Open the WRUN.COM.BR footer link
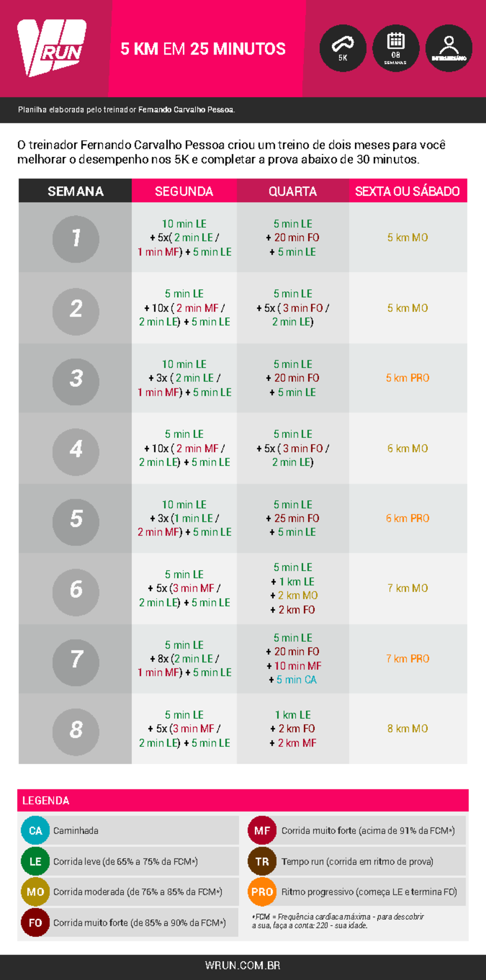The width and height of the screenshot is (486, 980). [x=243, y=965]
